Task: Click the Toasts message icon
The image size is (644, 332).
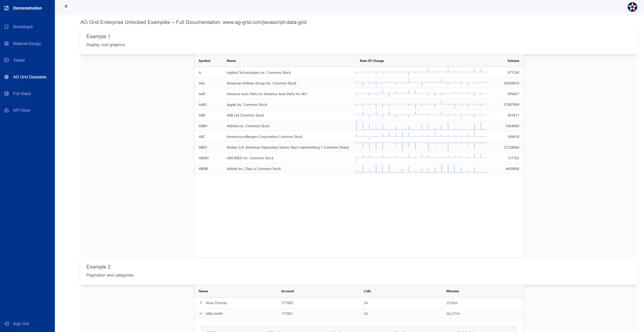Action: (6, 60)
